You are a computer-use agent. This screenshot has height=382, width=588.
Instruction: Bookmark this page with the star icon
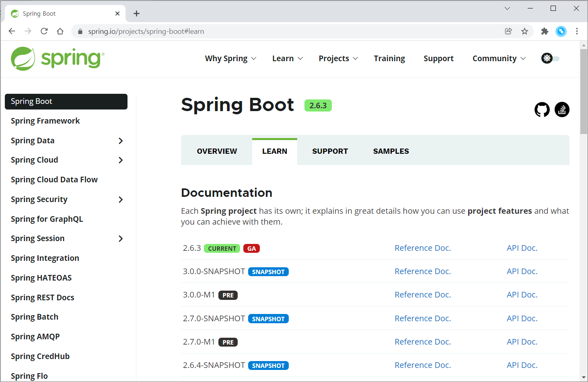(x=524, y=31)
